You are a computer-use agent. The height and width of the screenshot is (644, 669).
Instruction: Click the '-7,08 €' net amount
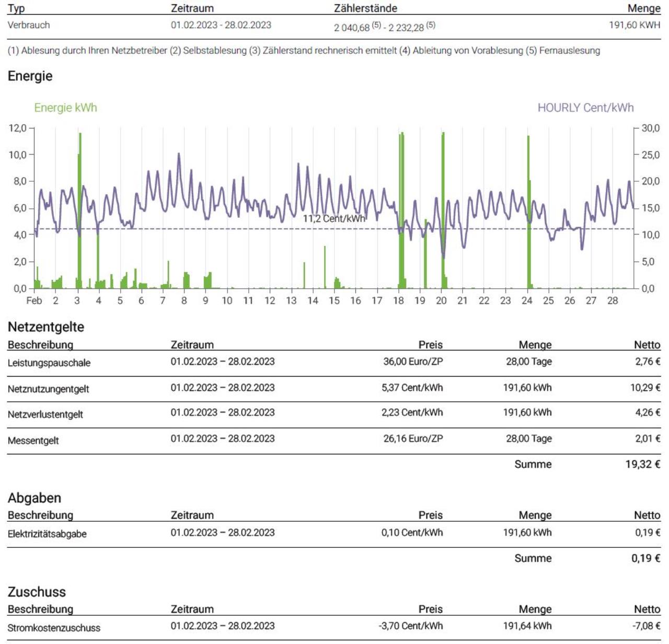(x=647, y=625)
